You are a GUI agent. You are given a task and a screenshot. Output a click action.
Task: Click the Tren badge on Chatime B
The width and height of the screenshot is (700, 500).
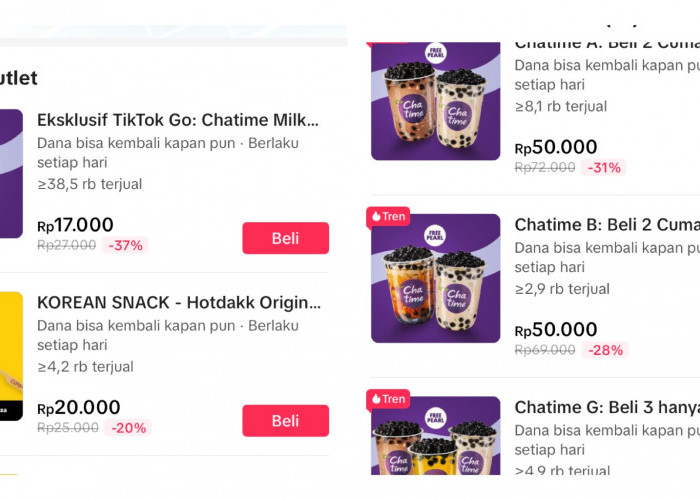click(x=388, y=216)
